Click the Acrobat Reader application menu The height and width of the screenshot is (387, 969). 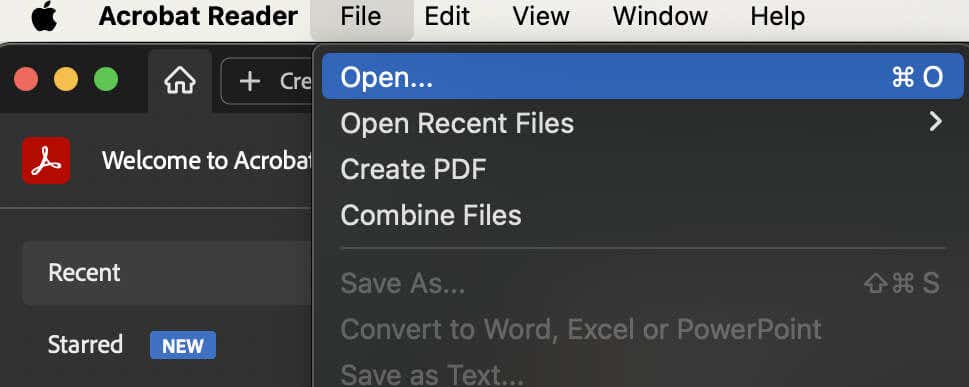click(x=198, y=17)
